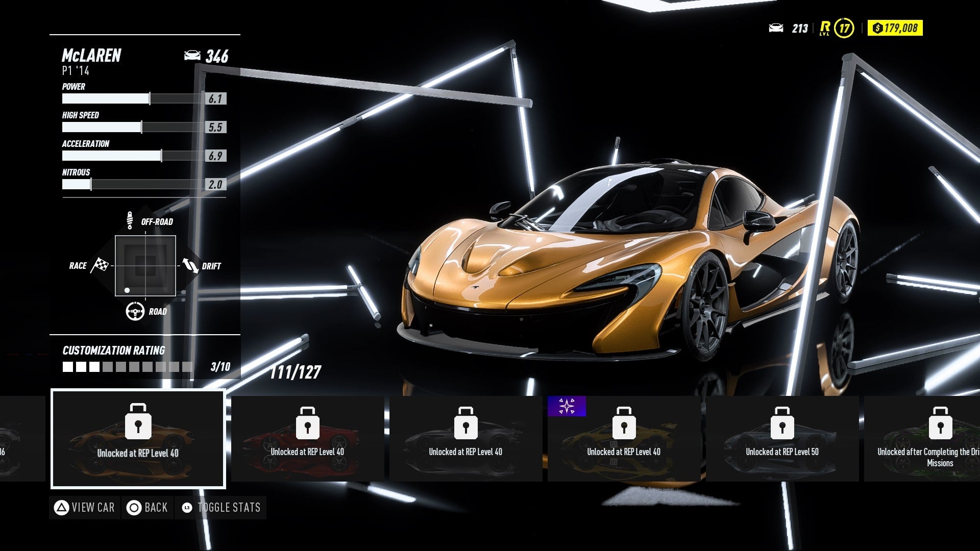Select the locked orange McLaren P1 thumbnail
Screen dimensions: 980x551
coord(138,439)
